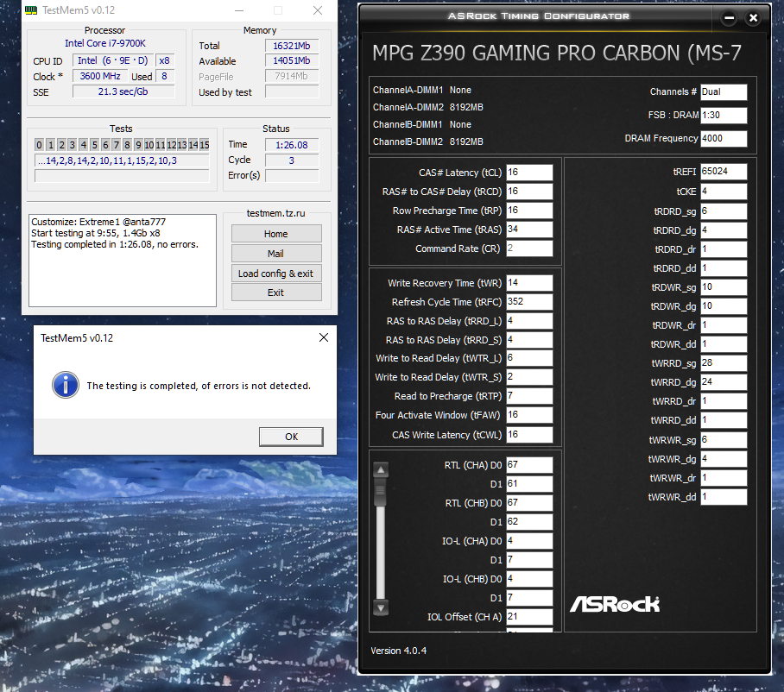Click the Four Activate Window (tFAW) field
The height and width of the screenshot is (692, 784).
pyautogui.click(x=529, y=415)
